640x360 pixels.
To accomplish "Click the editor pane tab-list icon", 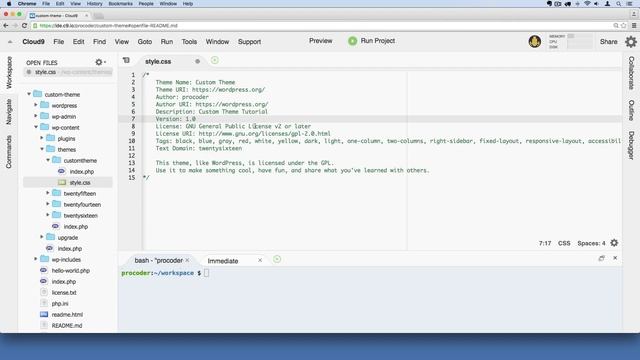I will 126,60.
